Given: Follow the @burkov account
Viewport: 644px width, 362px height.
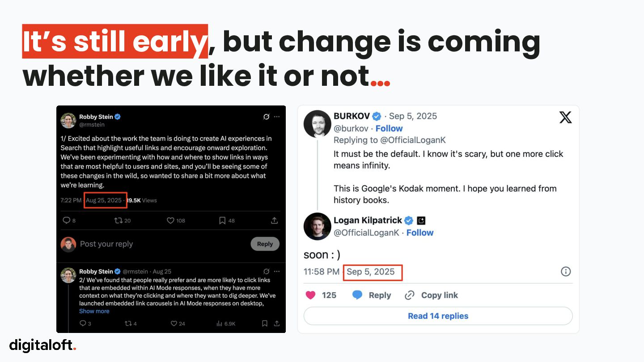Looking at the screenshot, I should [x=389, y=128].
